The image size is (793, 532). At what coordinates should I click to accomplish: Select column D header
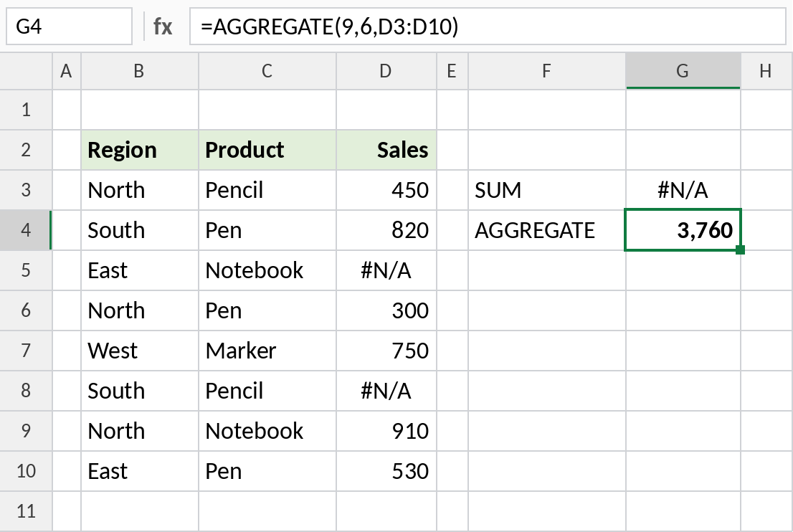pyautogui.click(x=386, y=71)
